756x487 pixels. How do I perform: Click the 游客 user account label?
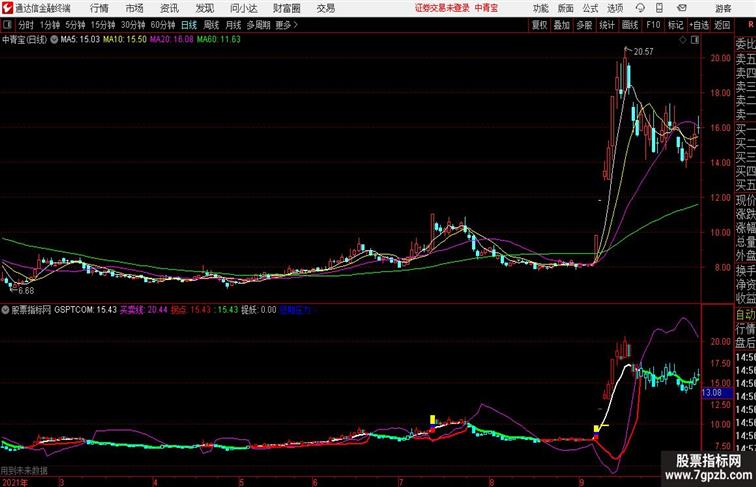(x=723, y=8)
